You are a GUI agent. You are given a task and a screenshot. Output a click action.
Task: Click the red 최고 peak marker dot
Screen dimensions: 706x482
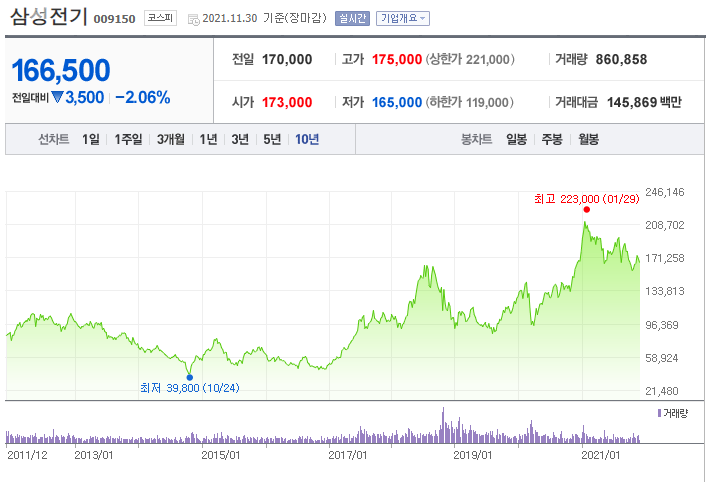coord(587,209)
